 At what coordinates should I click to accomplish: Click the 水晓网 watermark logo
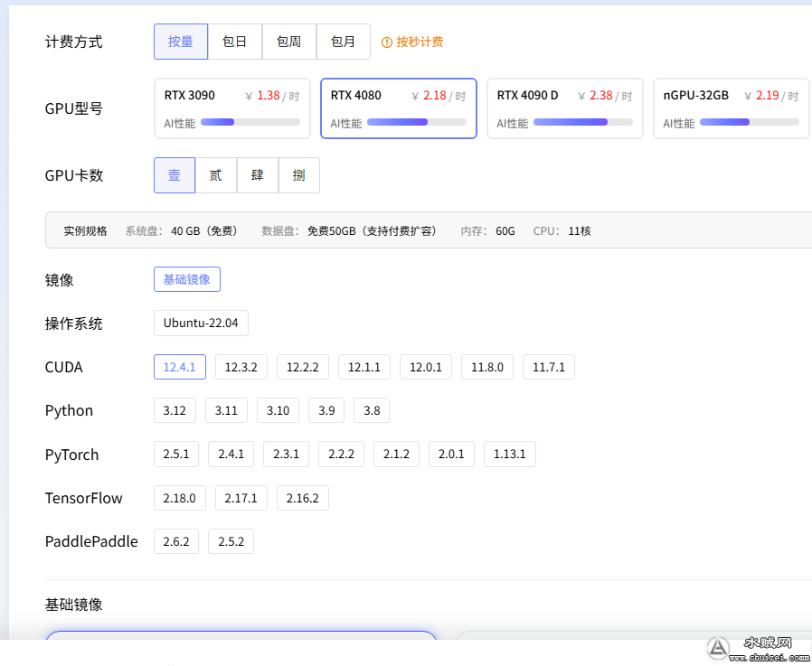coord(719,649)
